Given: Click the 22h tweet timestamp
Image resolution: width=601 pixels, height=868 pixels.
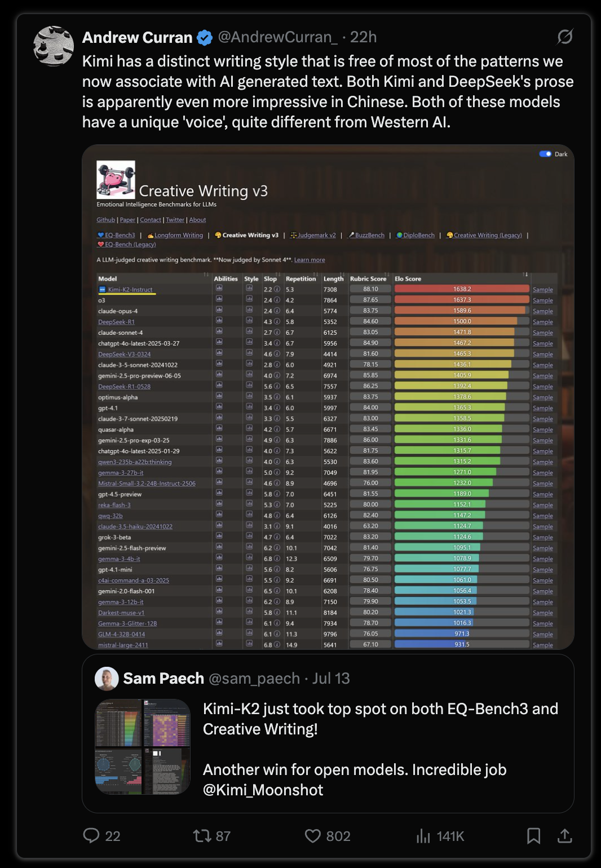Looking at the screenshot, I should tap(363, 37).
